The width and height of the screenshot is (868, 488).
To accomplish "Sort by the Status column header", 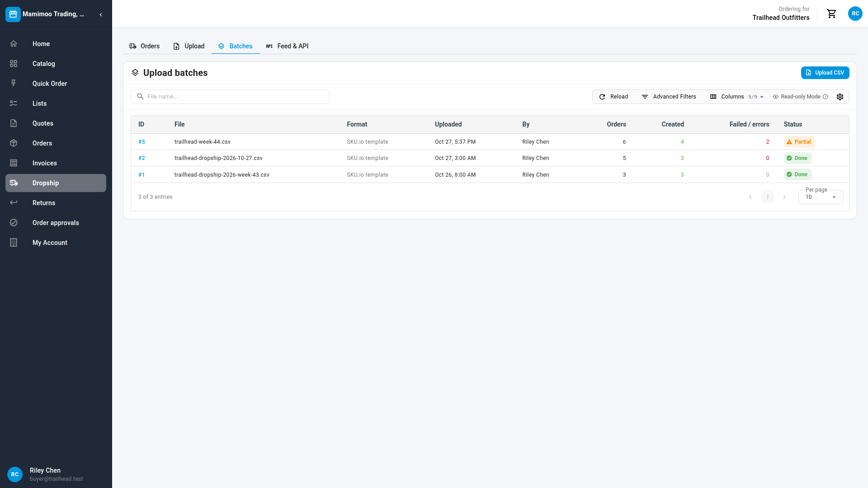I will point(793,124).
